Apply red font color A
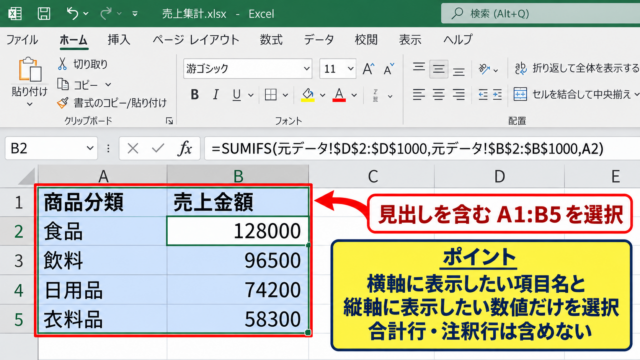The height and width of the screenshot is (360, 640). [x=339, y=95]
